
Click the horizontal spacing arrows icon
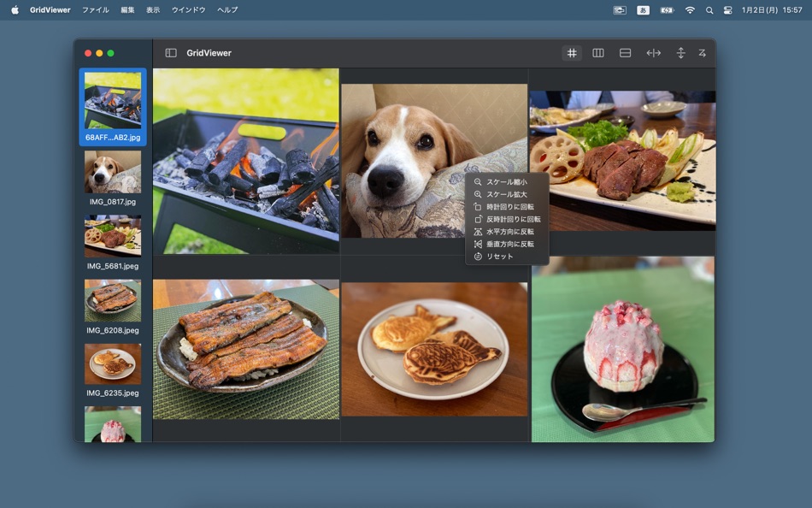654,53
